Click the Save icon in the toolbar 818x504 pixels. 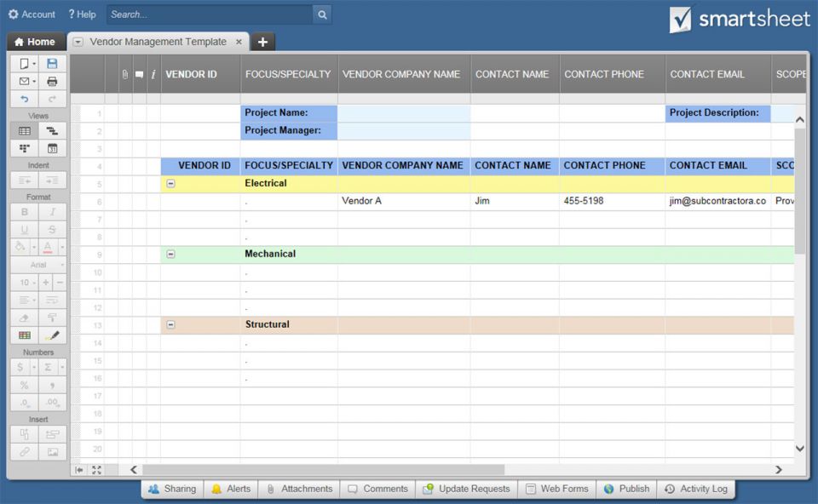click(x=52, y=64)
